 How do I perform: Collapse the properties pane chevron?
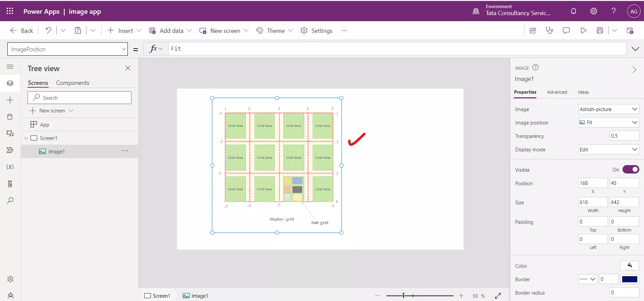coord(634,70)
